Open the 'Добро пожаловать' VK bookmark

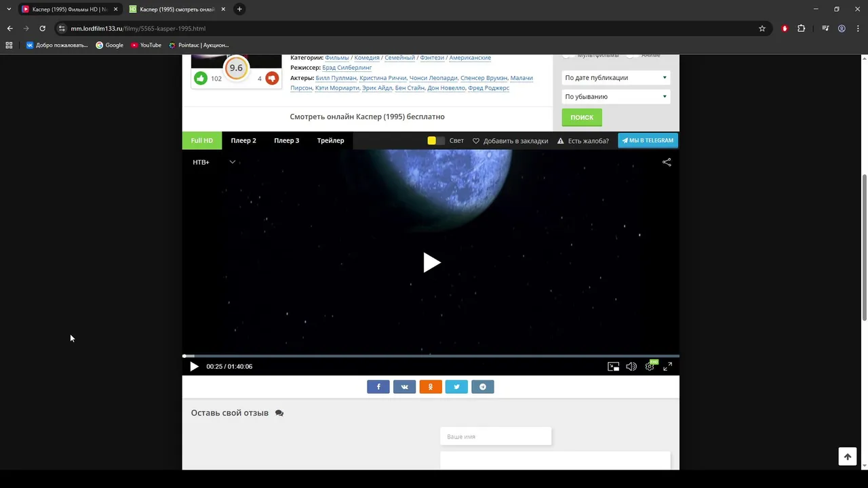point(57,45)
